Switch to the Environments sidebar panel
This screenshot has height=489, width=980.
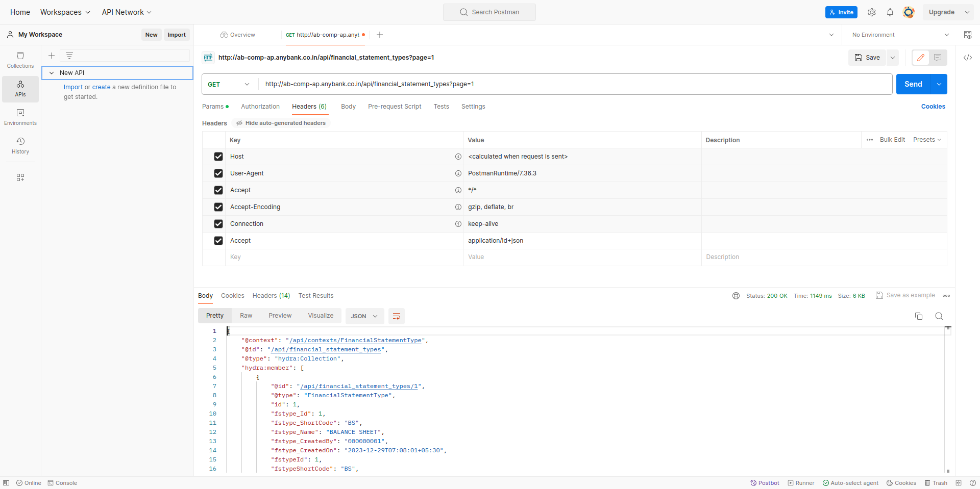pos(20,116)
